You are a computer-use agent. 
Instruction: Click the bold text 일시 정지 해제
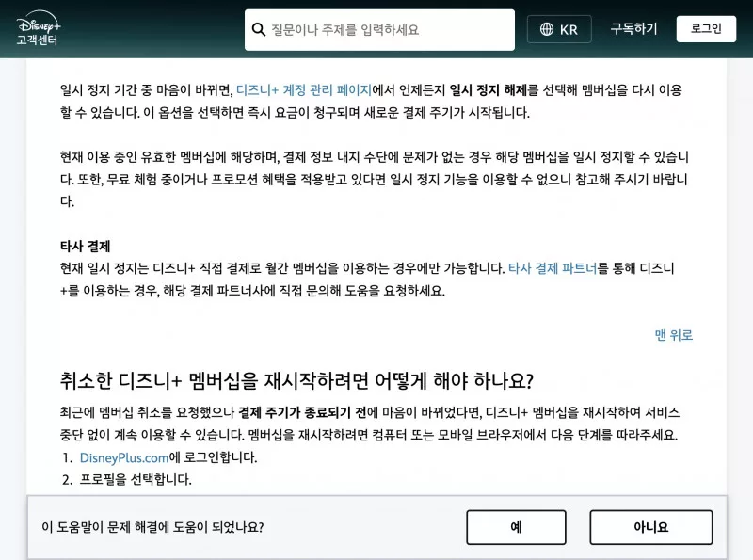point(488,89)
